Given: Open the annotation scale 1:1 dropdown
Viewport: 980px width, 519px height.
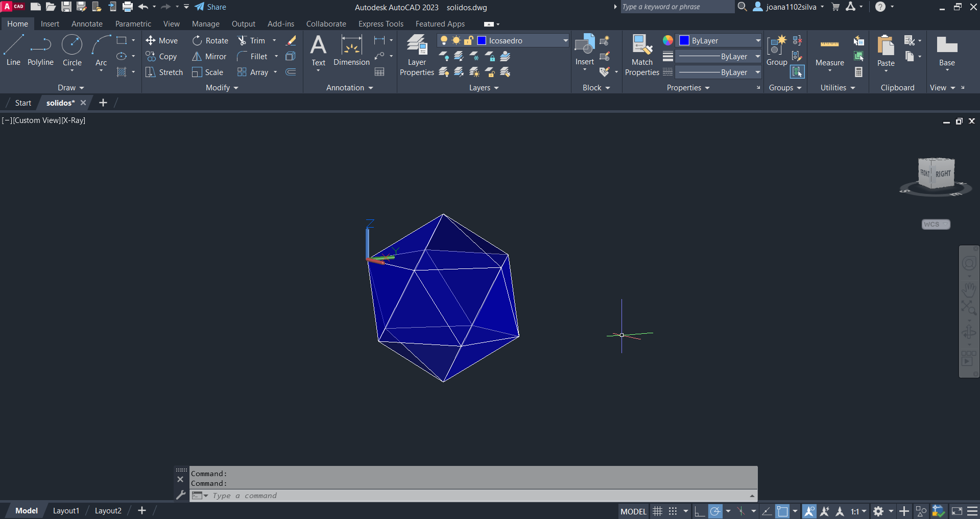Looking at the screenshot, I should point(858,511).
